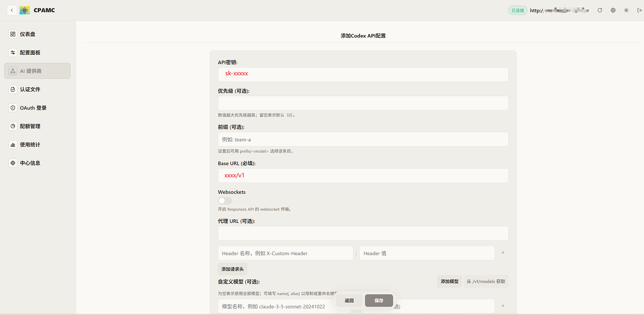Screen dimensions: 644x315
Task: Focus the 模型名称 input field
Action: (285, 306)
